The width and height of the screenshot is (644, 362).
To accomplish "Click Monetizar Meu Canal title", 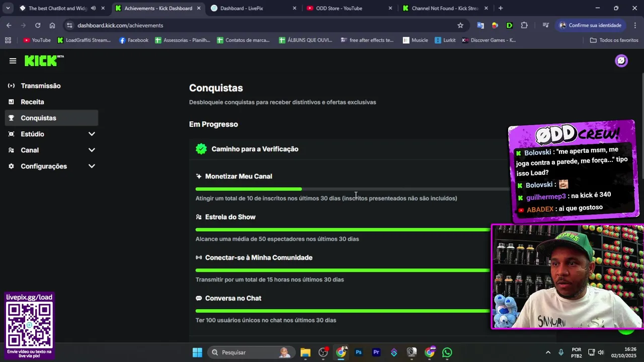I will pyautogui.click(x=238, y=176).
